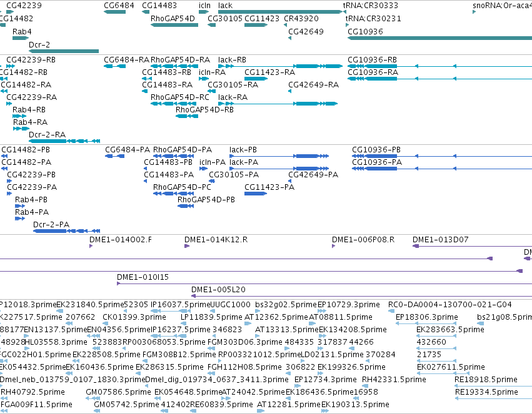Select the AT12362.5prime EST label

click(x=276, y=317)
